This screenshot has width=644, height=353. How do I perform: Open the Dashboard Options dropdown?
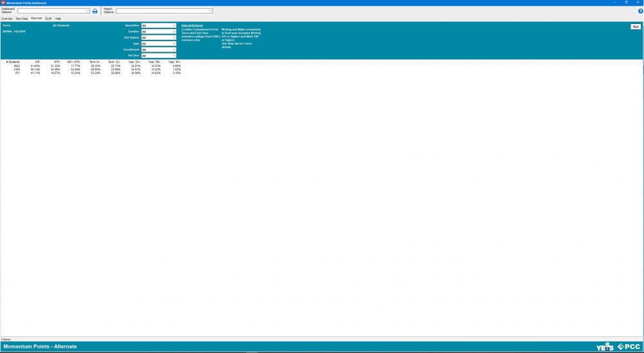click(53, 11)
